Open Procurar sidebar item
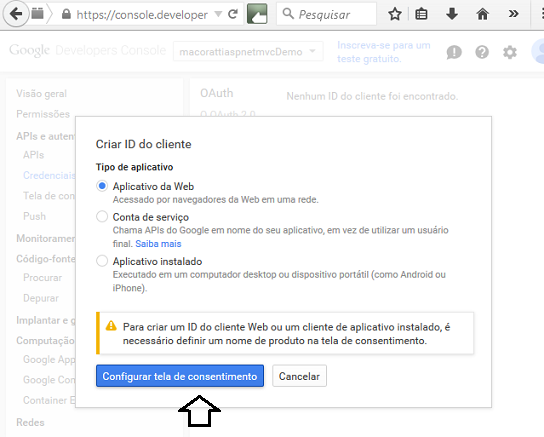This screenshot has width=544, height=437. coord(42,278)
